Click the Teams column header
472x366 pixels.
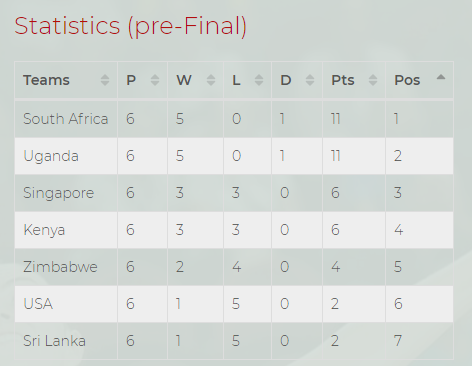click(x=46, y=80)
